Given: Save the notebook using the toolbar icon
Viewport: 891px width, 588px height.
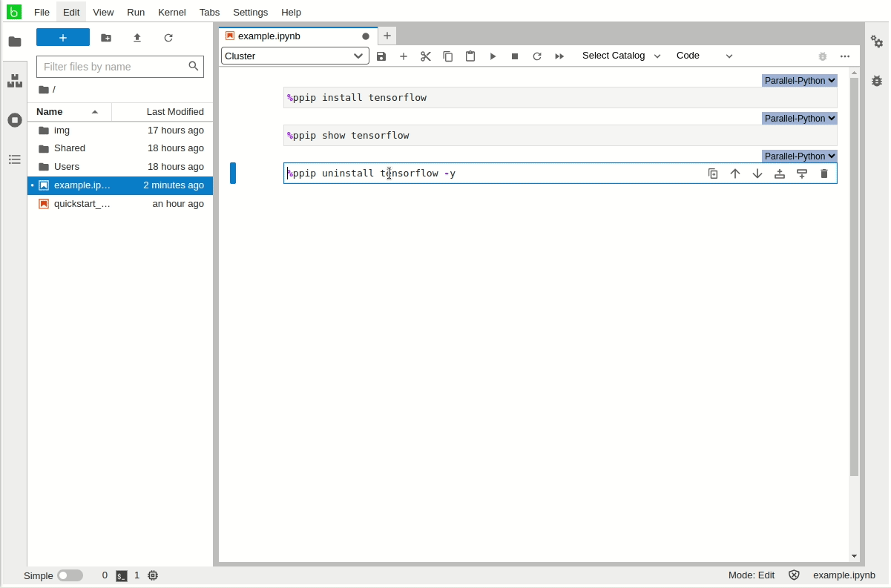Looking at the screenshot, I should point(381,56).
